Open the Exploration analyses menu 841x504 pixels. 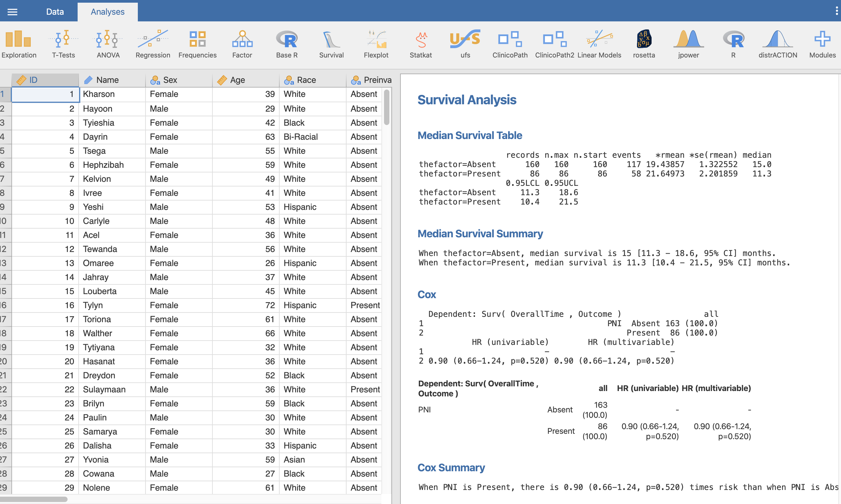tap(19, 44)
